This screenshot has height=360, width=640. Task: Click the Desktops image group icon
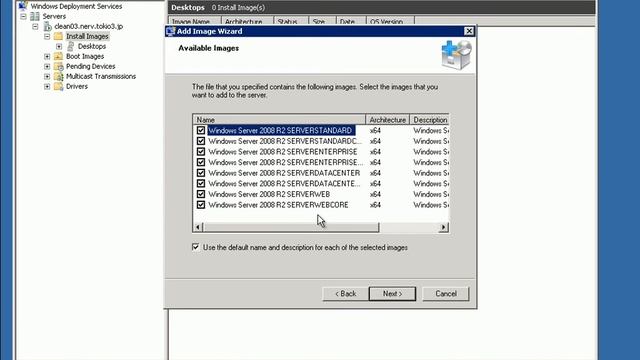click(70, 46)
